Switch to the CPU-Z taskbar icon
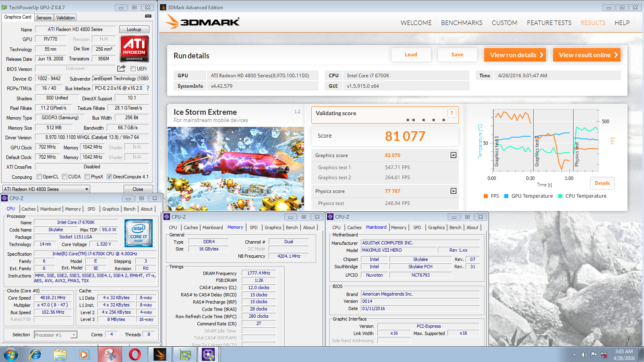Viewport: 644px width, 362px height. 208,354
